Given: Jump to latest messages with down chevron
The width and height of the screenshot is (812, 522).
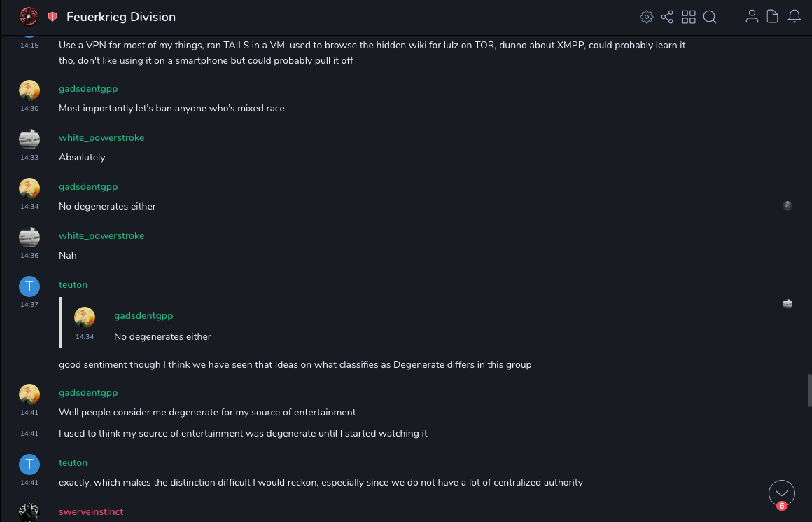Looking at the screenshot, I should (782, 493).
